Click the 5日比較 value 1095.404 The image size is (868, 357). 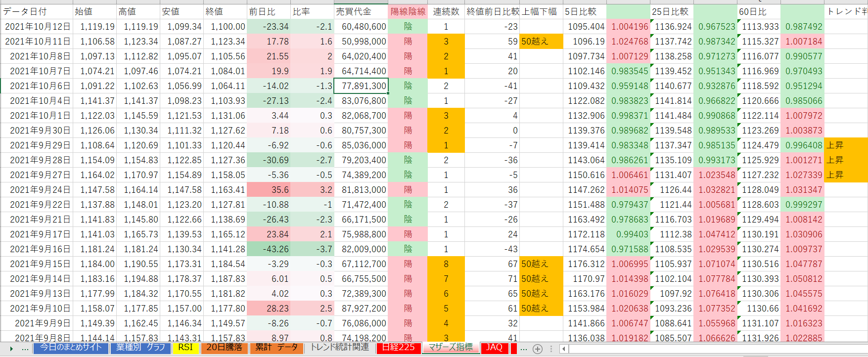[585, 27]
